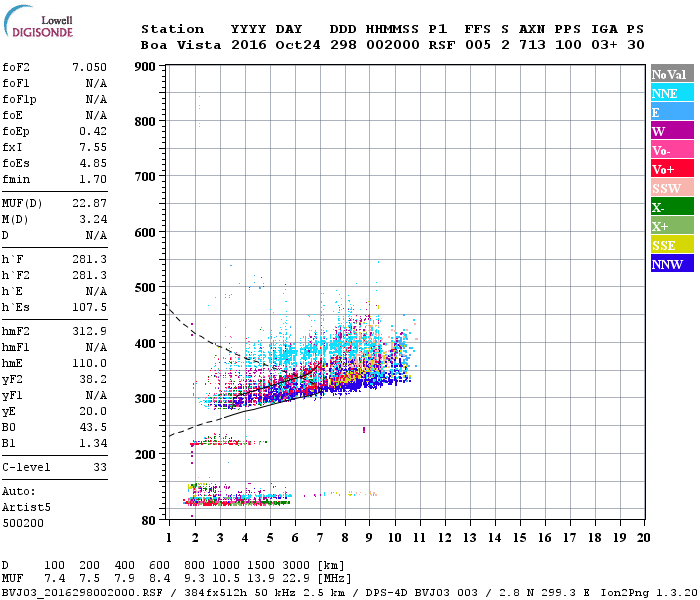
Task: Click the year 2016 in header
Action: (248, 45)
